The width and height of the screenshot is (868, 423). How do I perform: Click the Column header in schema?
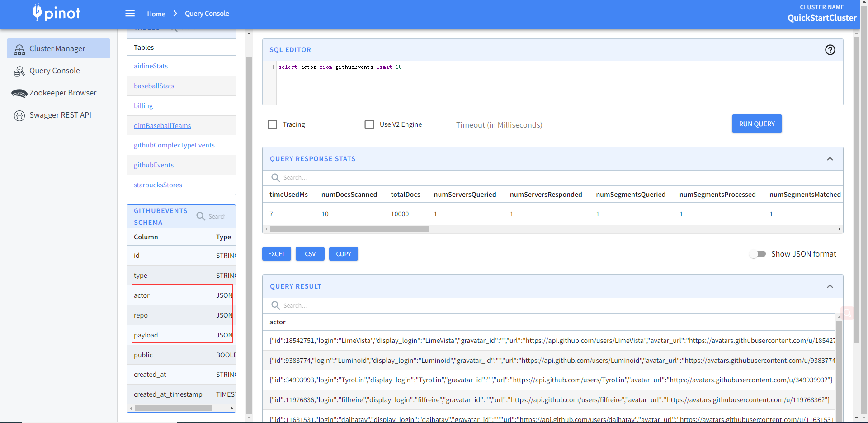coord(146,237)
